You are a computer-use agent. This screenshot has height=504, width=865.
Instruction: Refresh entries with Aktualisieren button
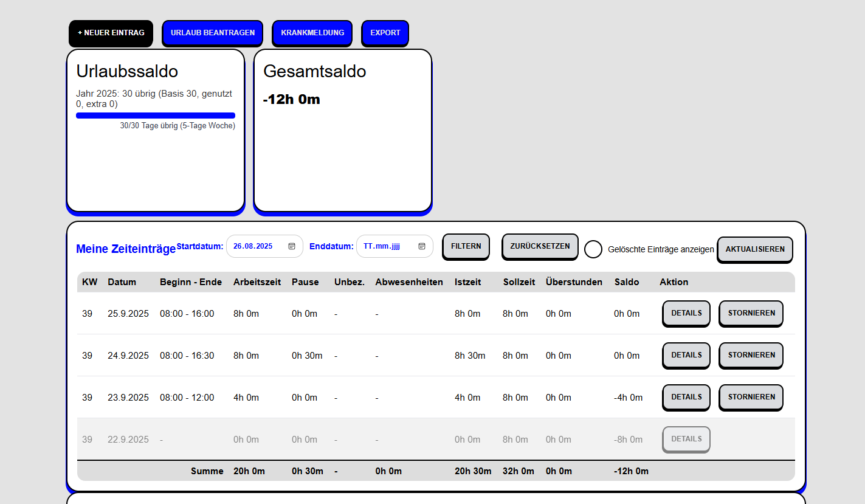tap(754, 249)
